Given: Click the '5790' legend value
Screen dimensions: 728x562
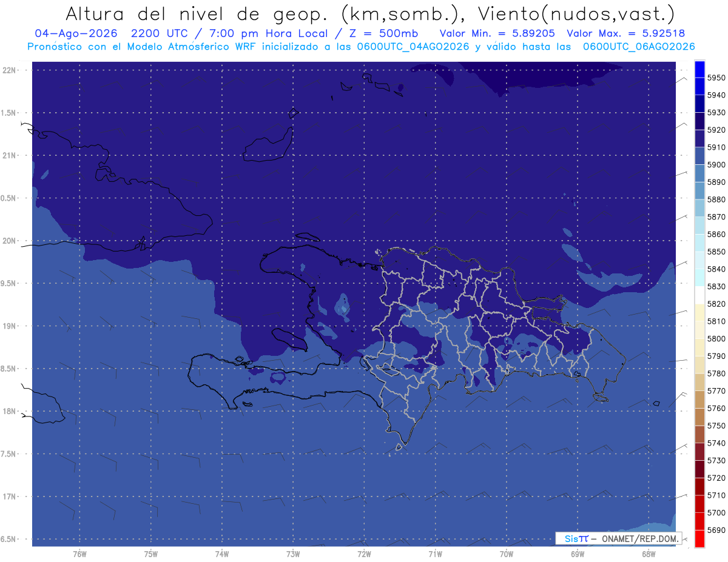Looking at the screenshot, I should pos(716,356).
